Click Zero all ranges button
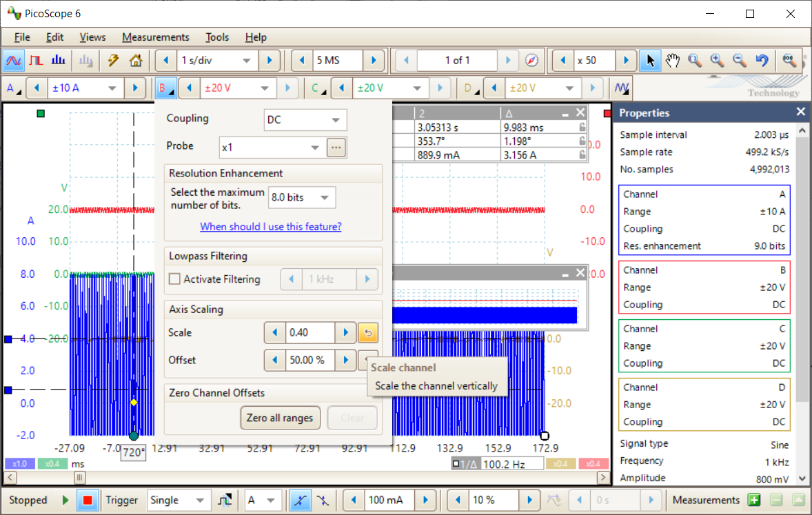812x515 pixels. click(x=280, y=418)
